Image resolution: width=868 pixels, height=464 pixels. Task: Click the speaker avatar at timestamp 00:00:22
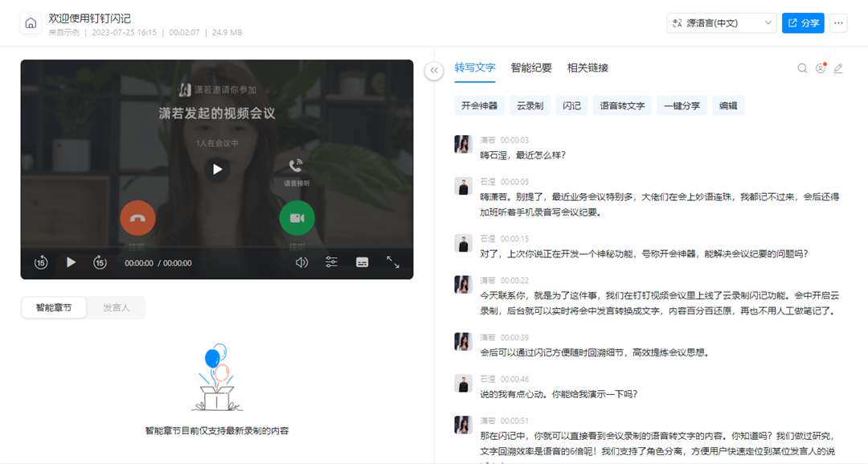464,285
